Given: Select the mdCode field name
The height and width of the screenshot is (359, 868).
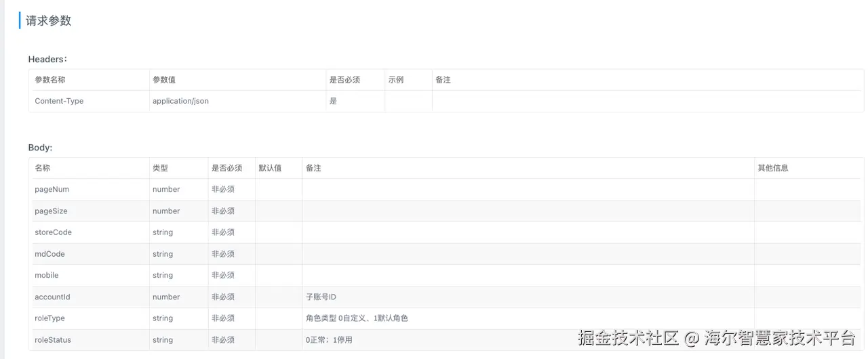Looking at the screenshot, I should click(50, 254).
